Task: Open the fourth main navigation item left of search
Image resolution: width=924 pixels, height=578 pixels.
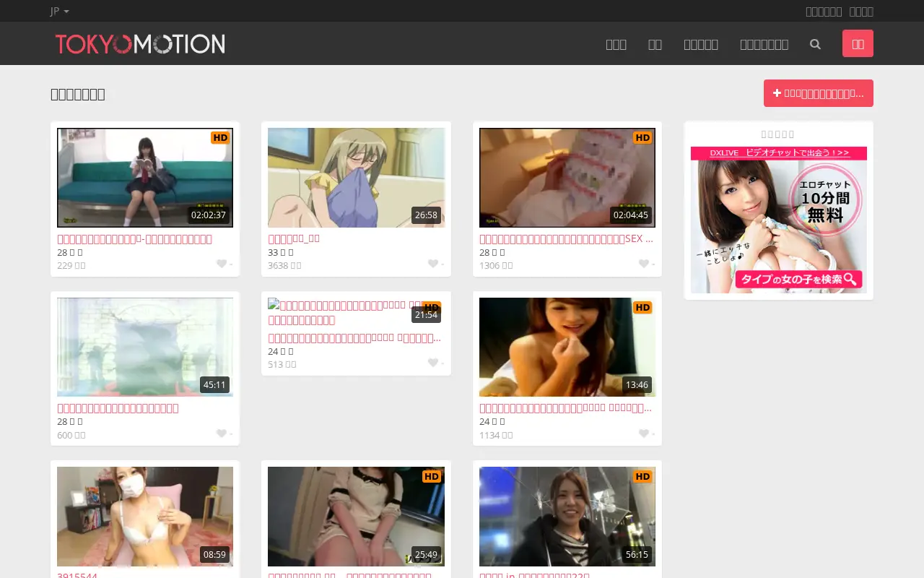Action: point(764,44)
